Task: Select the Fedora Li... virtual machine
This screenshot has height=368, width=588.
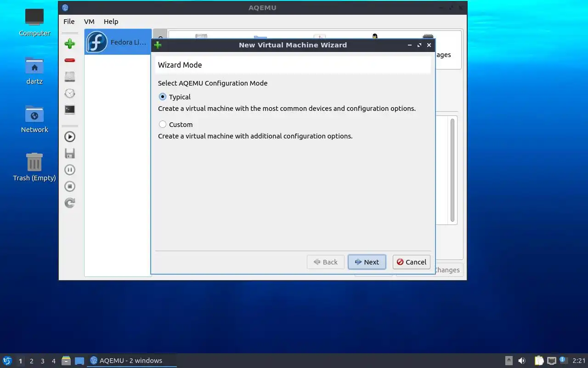Action: (118, 42)
